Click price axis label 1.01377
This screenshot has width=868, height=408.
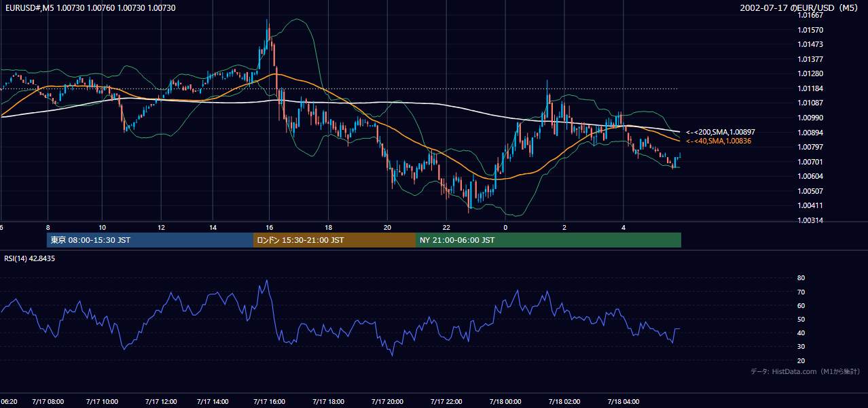pyautogui.click(x=810, y=59)
